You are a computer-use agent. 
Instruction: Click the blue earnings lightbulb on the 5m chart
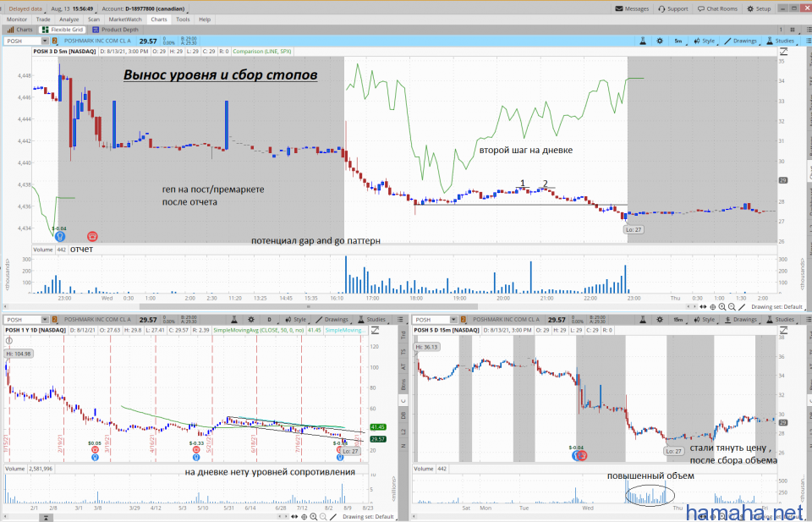[60, 237]
